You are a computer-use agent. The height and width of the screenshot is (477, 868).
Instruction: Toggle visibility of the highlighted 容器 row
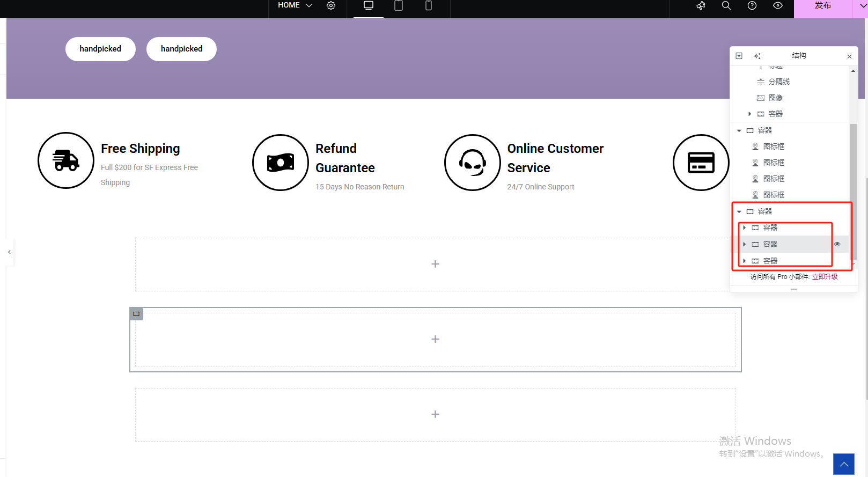837,244
